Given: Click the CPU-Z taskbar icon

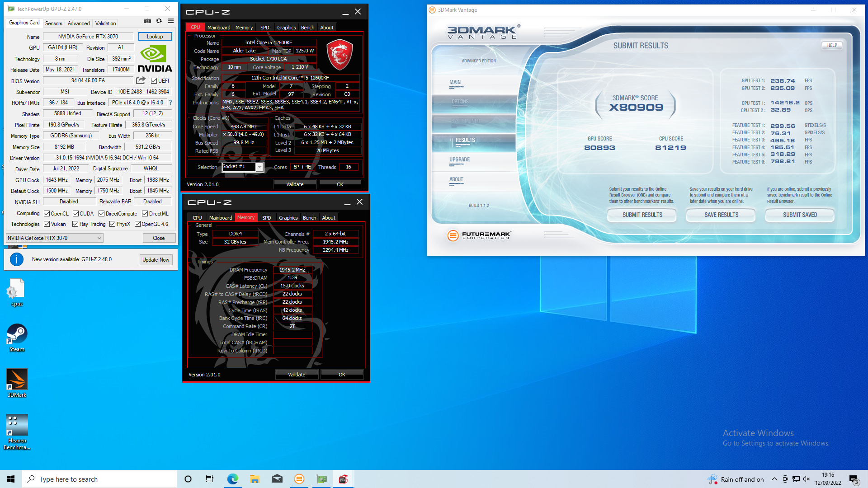Looking at the screenshot, I should coord(344,479).
